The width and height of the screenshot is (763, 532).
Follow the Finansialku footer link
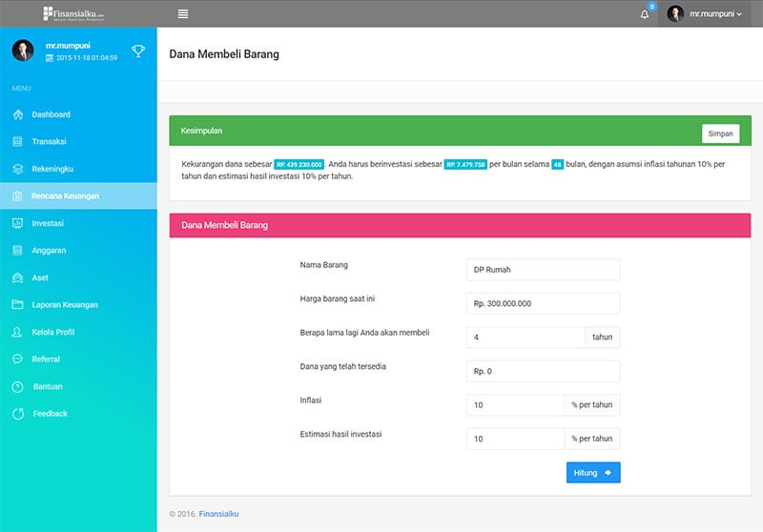coord(218,514)
